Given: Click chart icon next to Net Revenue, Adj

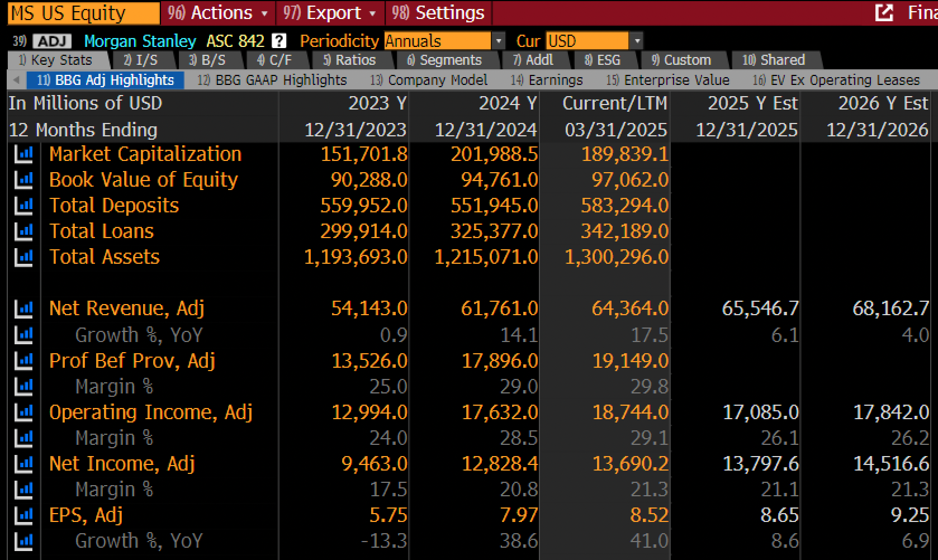Looking at the screenshot, I should pyautogui.click(x=23, y=309).
